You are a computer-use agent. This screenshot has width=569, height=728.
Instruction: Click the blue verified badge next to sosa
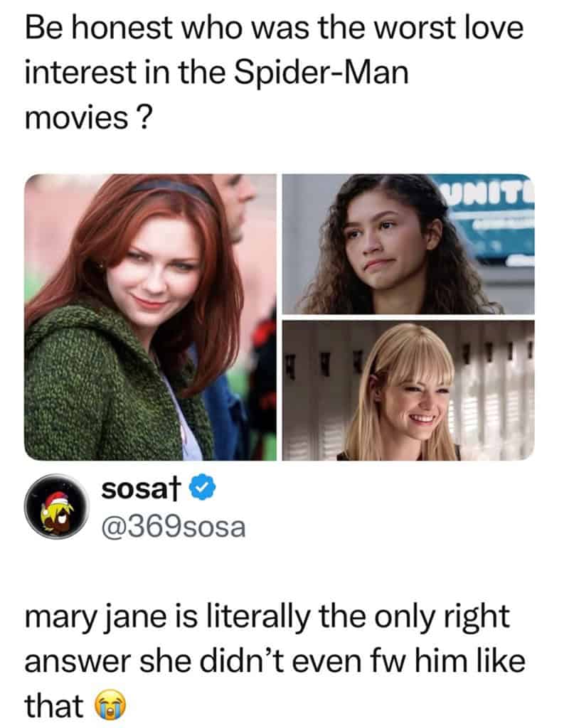(203, 488)
